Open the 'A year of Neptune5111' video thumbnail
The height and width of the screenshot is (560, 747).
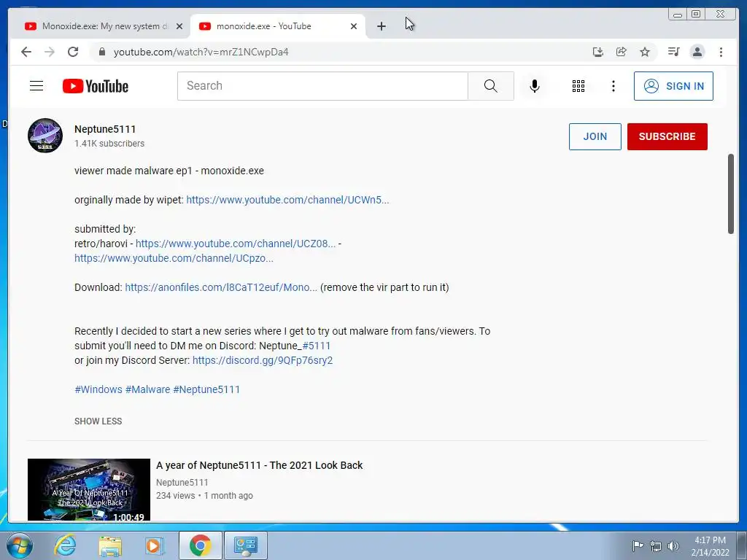pyautogui.click(x=88, y=489)
